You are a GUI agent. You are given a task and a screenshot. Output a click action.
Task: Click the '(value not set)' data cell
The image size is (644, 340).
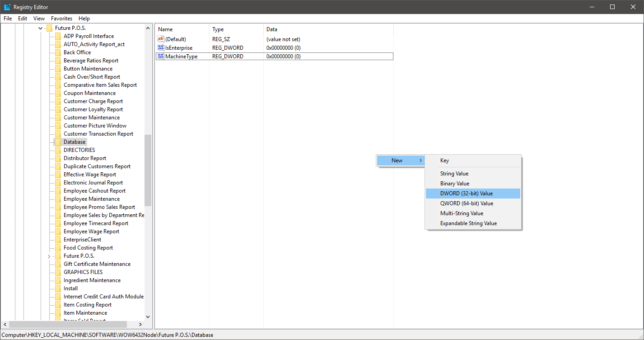click(x=283, y=39)
